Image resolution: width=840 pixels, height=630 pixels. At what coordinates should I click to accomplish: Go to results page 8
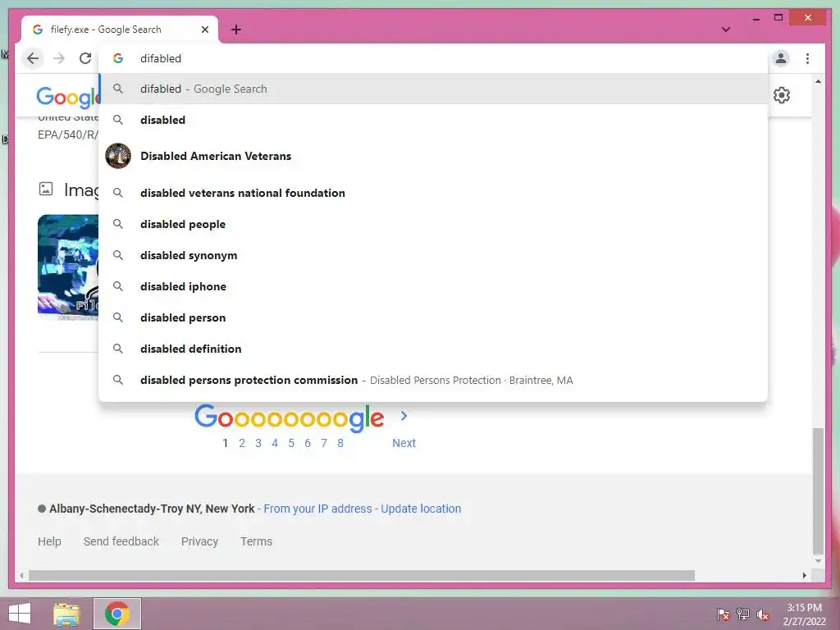coord(340,443)
